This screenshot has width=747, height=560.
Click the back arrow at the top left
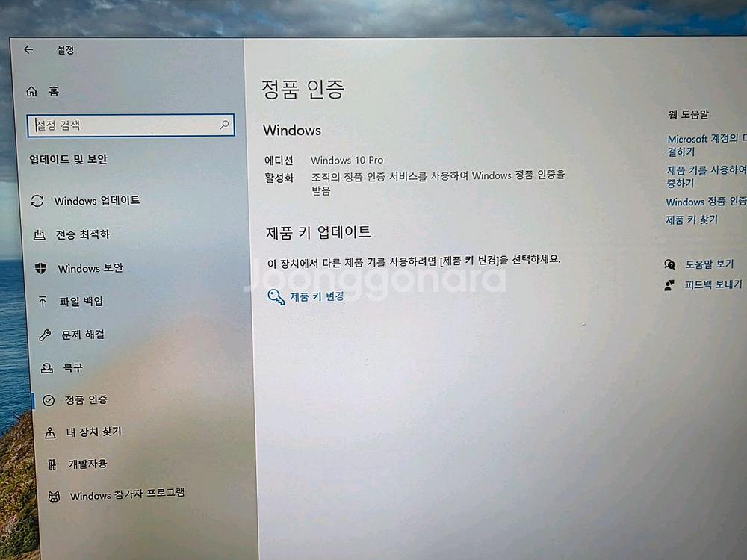(x=28, y=49)
